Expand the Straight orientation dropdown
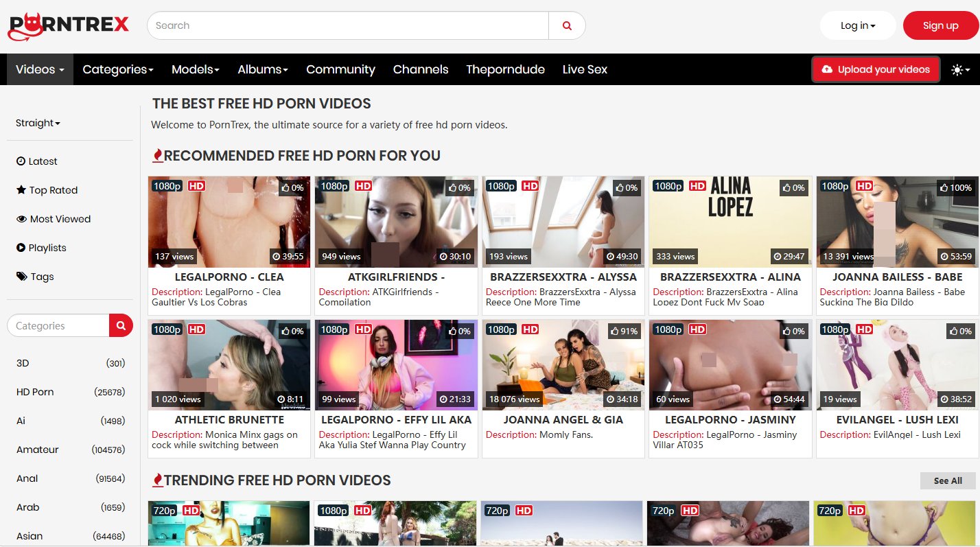Screen dimensions: 980x547 pos(38,123)
